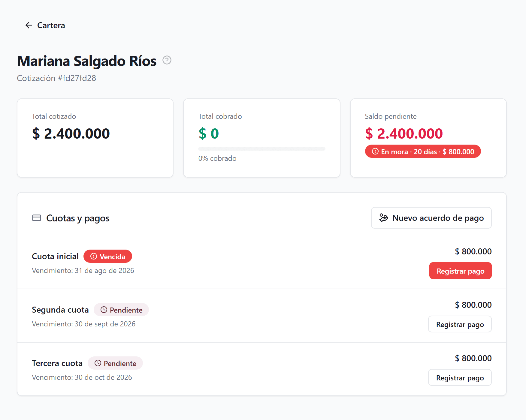Click the 0% cobrado text

tap(217, 158)
